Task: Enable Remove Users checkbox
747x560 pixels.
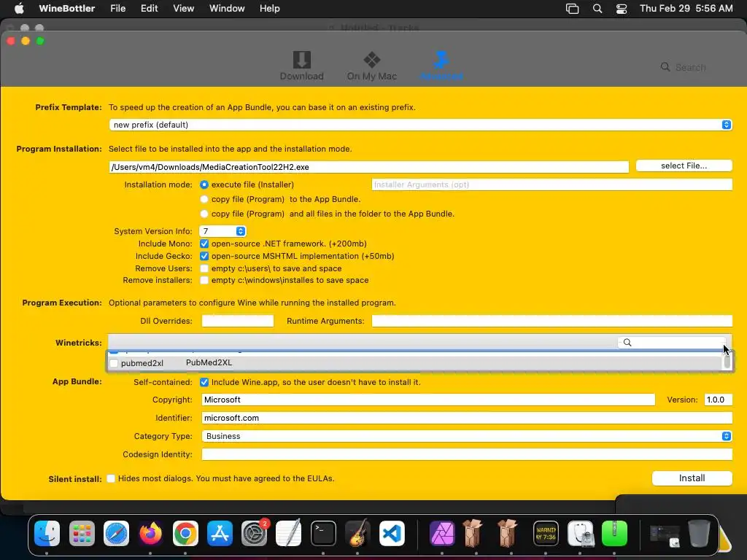Action: pyautogui.click(x=204, y=268)
